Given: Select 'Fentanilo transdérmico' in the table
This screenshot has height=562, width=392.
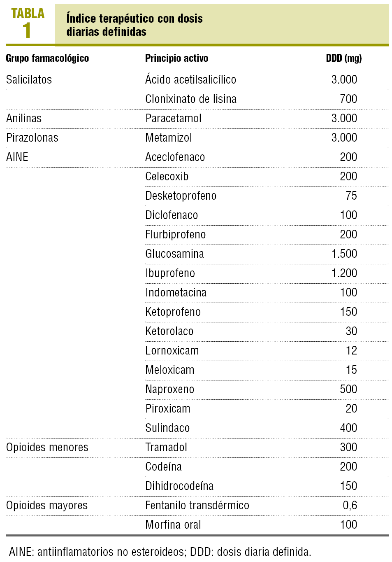Looking at the screenshot, I should 197,506.
